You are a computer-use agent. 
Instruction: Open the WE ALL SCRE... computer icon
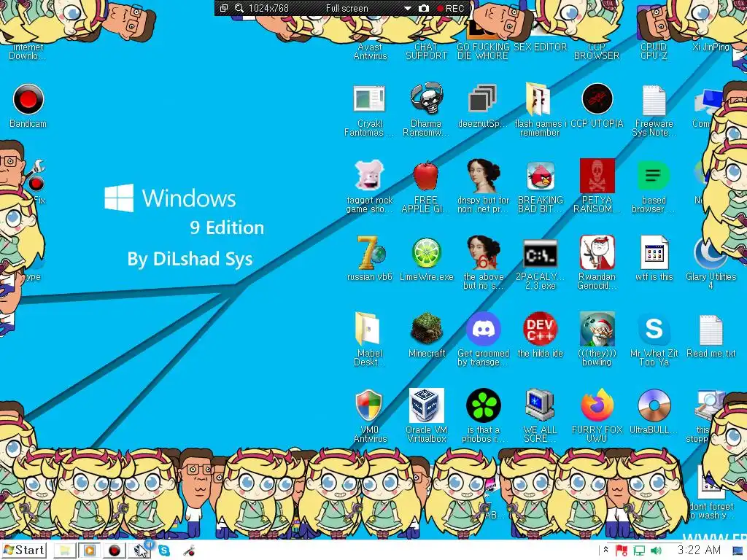click(x=540, y=405)
